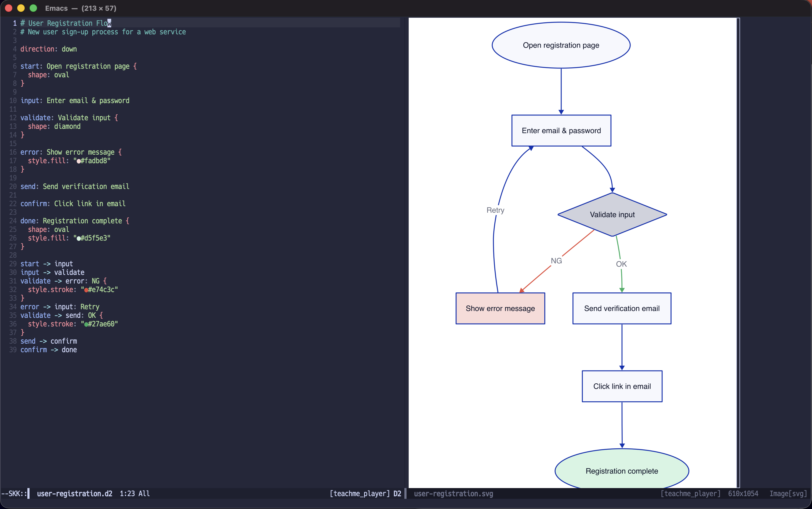Click the #27ae60 color swatch dot

point(86,325)
